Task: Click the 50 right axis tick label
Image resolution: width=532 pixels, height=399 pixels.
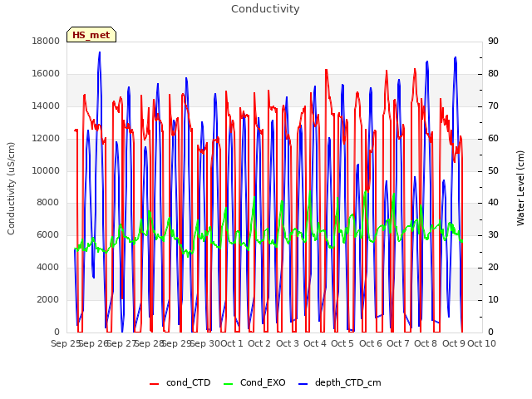Action: pos(493,170)
